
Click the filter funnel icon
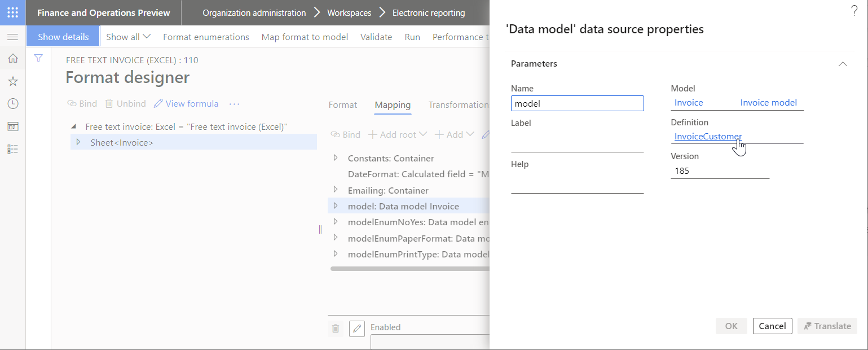[x=38, y=58]
